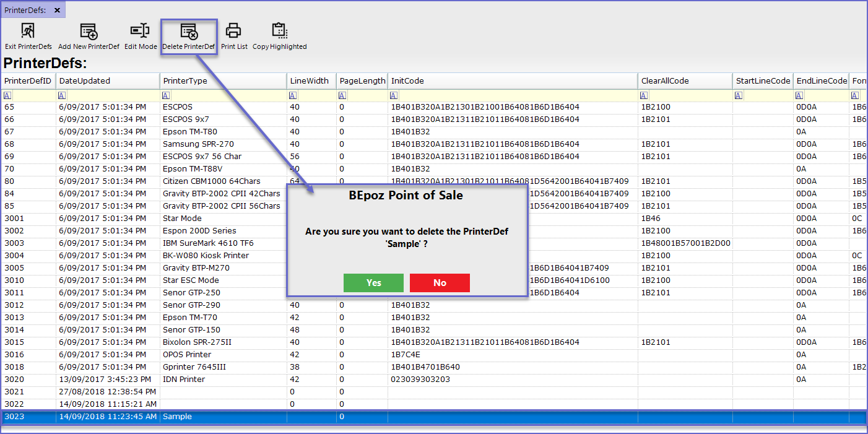868x434 pixels.
Task: Toggle Edit Mode in the toolbar
Action: (141, 31)
